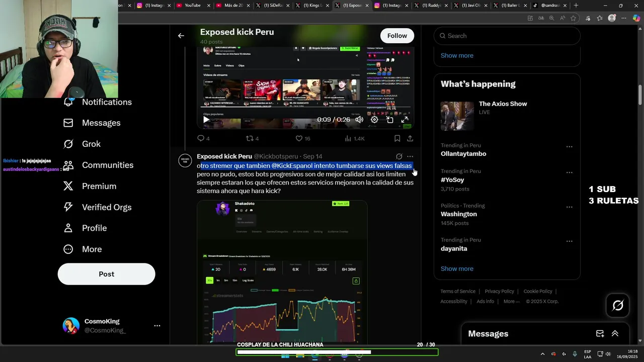Open the Kickbotsperu profile avatar on the post
This screenshot has width=644, height=362.
185,160
